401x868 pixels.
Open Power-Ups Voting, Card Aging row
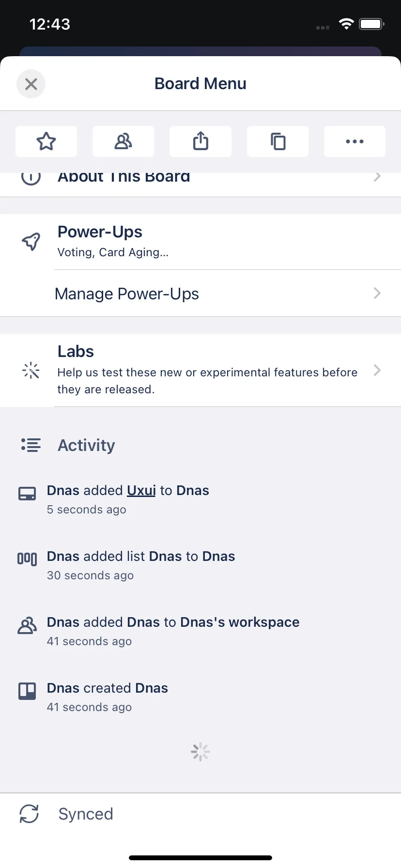coord(200,242)
